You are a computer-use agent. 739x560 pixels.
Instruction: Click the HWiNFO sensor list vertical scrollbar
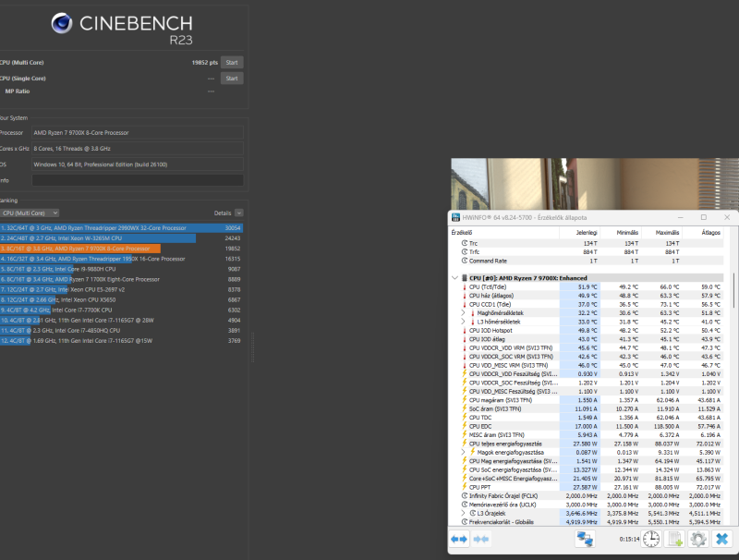(733, 291)
